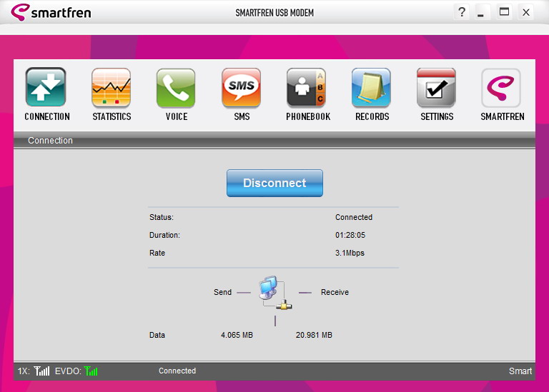Select the duration value 01:28:05
Screen dimensions: 549x392
click(x=350, y=235)
